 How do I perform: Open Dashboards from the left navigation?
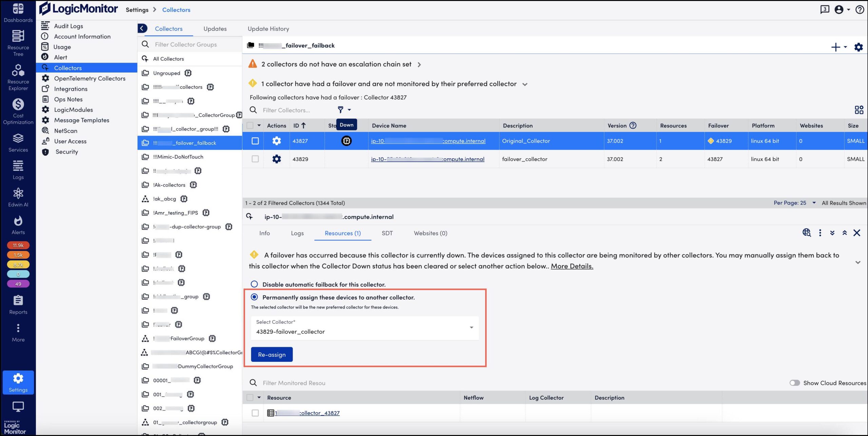pos(18,13)
